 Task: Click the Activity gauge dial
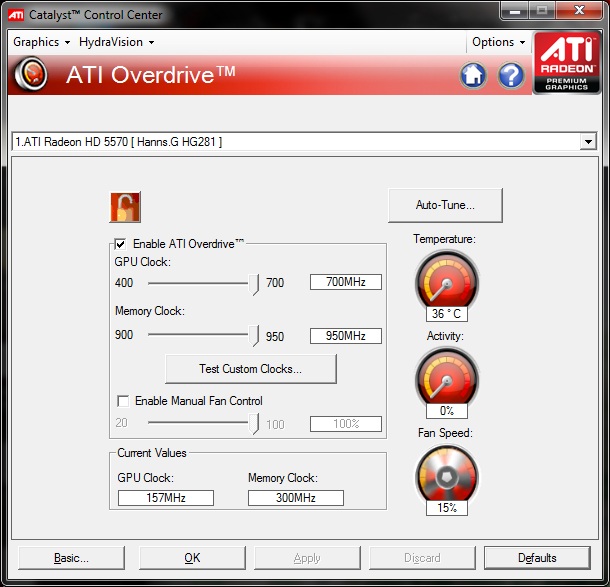[447, 377]
